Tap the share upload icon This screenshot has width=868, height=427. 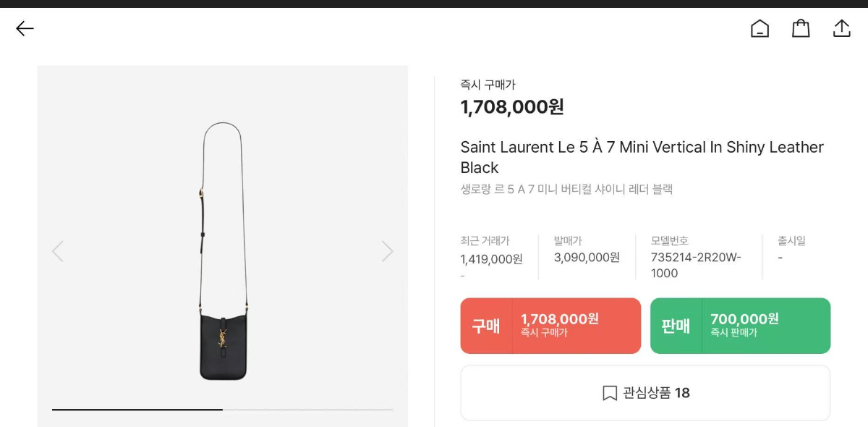[842, 29]
